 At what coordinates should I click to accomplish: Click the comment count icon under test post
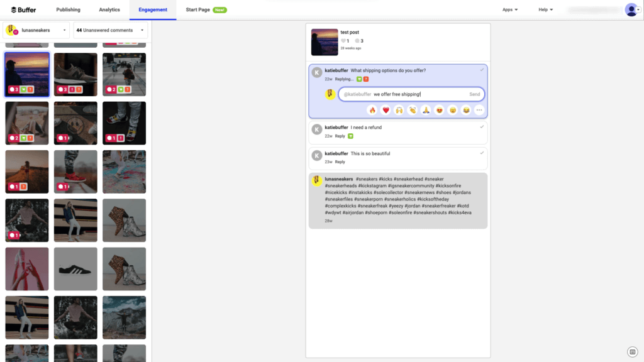(x=357, y=41)
